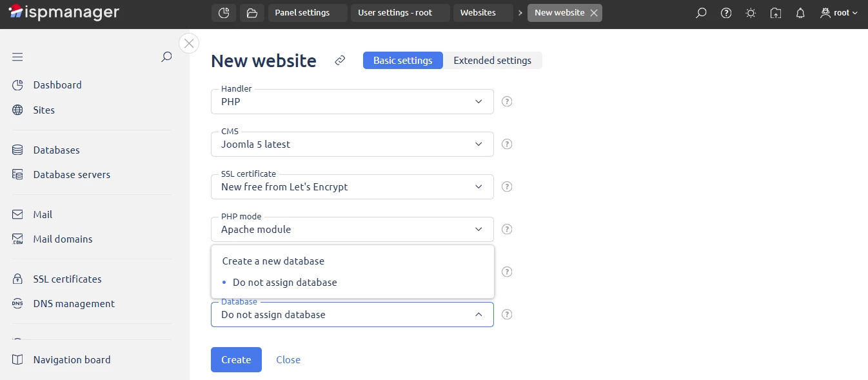
Task: Toggle the theme brightness icon
Action: coord(750,12)
